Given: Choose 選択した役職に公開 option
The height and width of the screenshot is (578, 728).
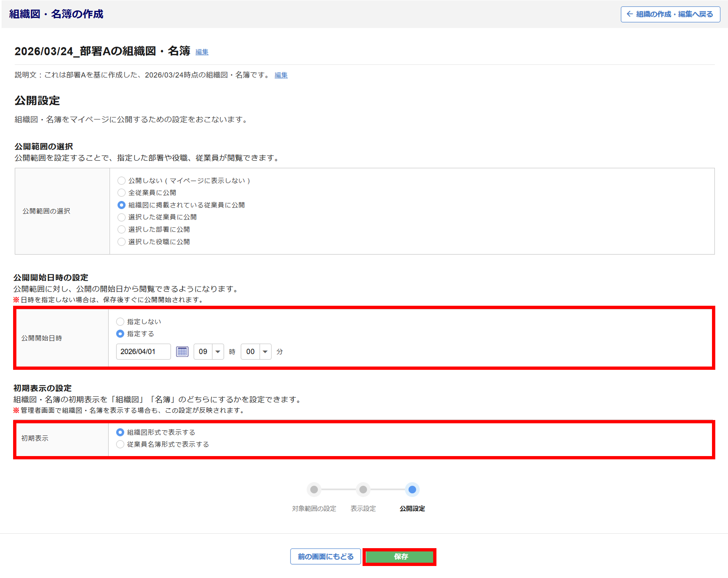Looking at the screenshot, I should [x=122, y=242].
